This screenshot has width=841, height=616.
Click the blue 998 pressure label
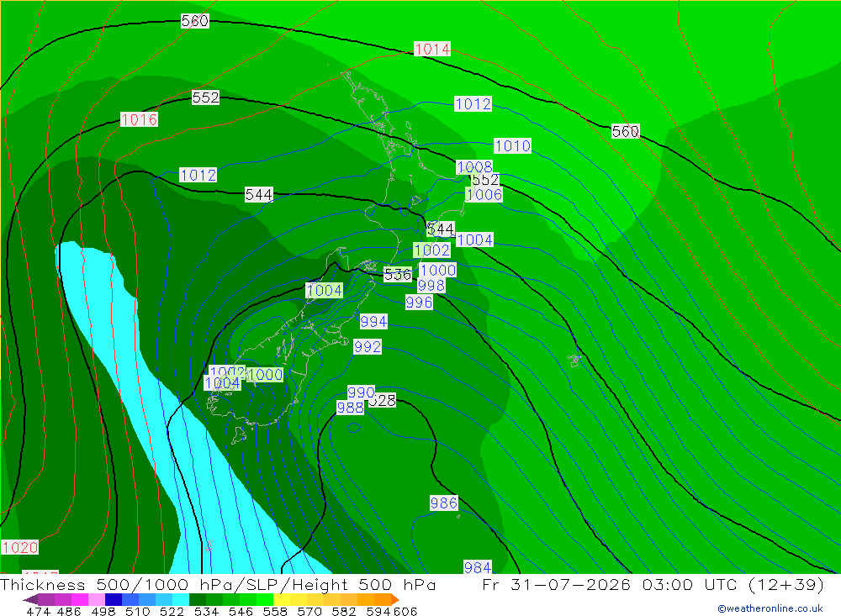pos(431,286)
